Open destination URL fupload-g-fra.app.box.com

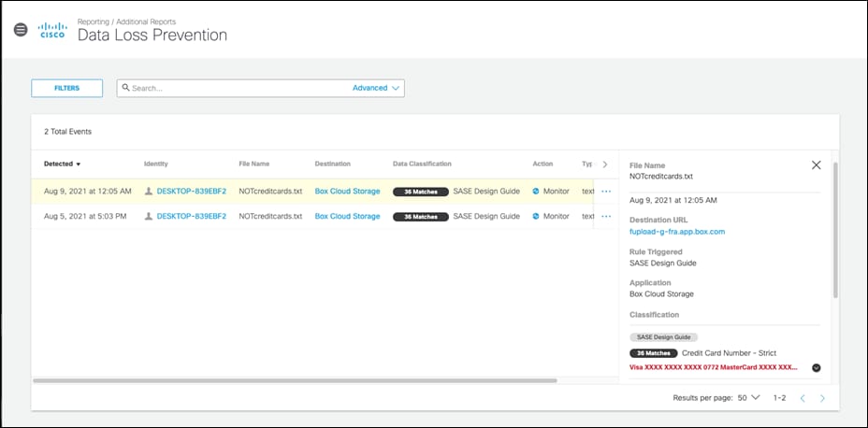[x=677, y=232]
